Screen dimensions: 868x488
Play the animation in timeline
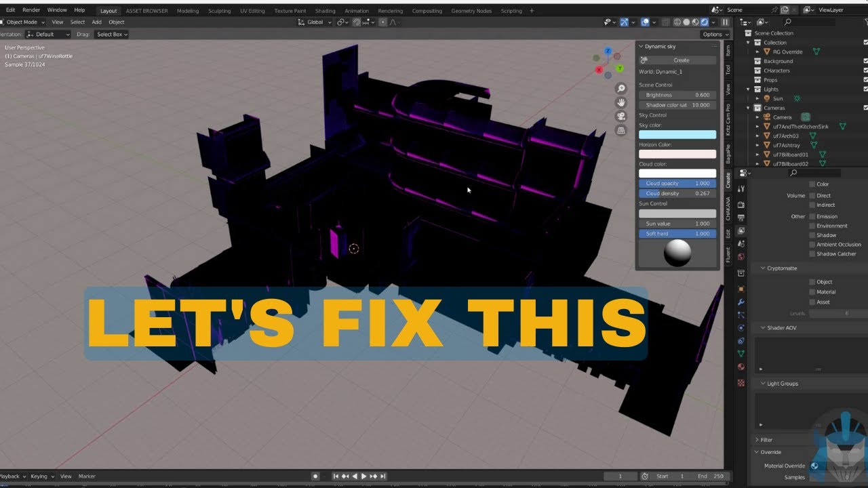tap(364, 476)
